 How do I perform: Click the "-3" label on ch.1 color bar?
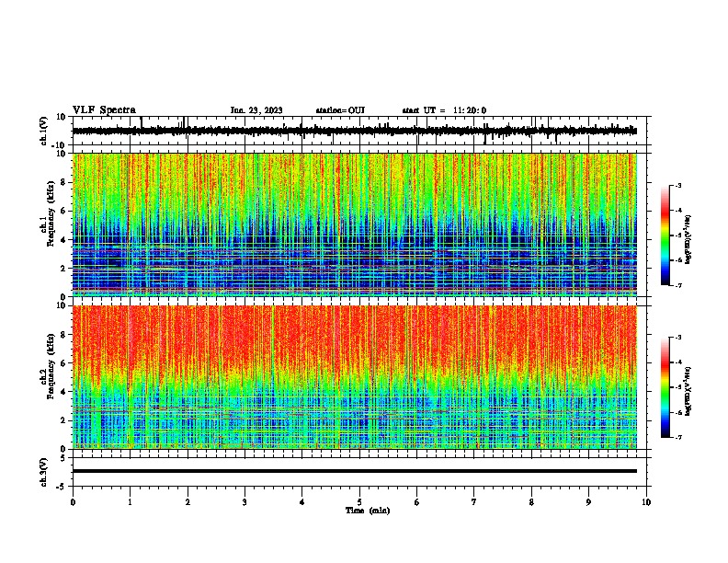pyautogui.click(x=677, y=185)
